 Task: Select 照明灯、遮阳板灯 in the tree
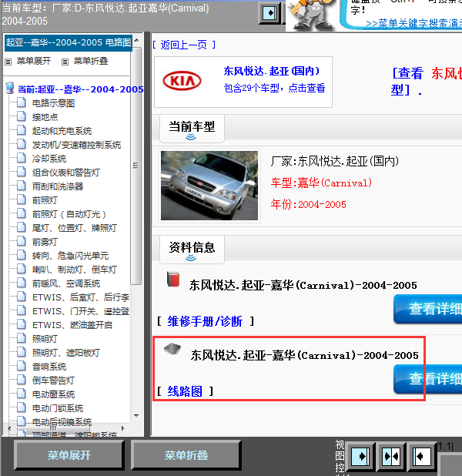point(66,353)
